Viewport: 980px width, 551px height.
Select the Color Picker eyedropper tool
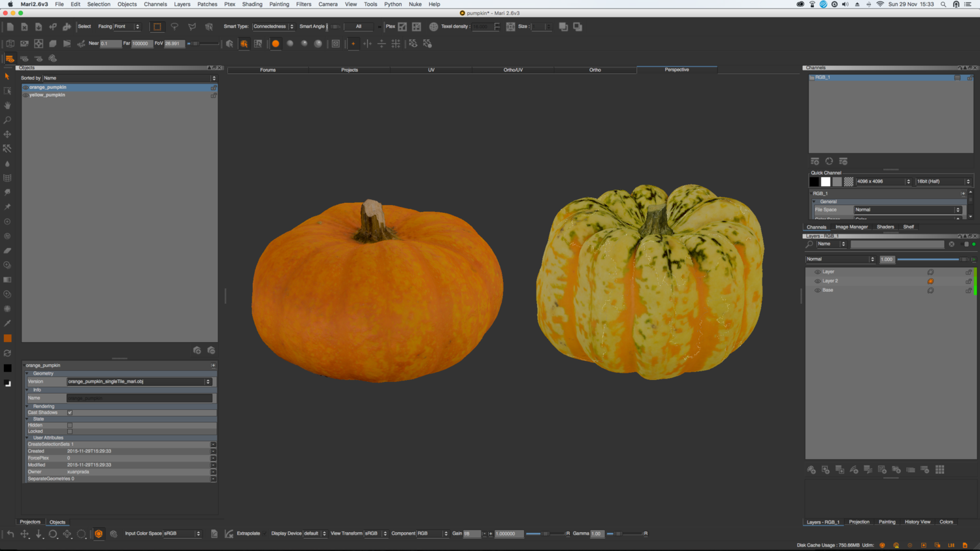[7, 323]
